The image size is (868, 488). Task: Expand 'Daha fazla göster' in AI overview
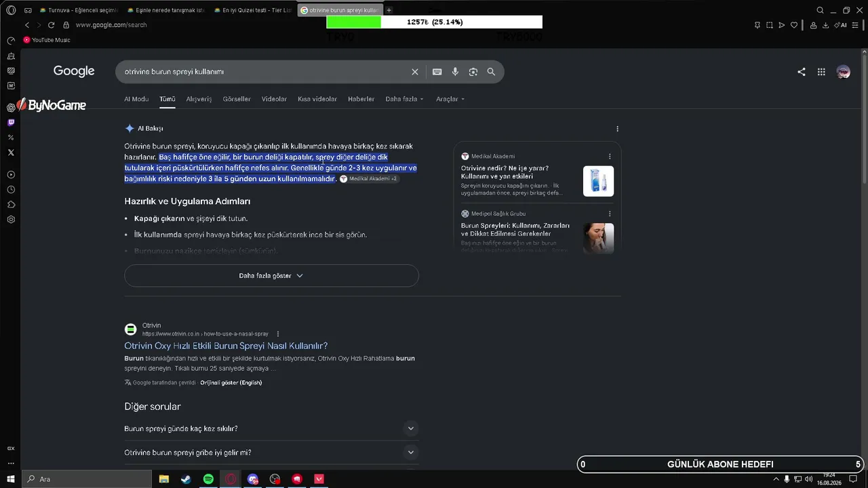(x=271, y=276)
